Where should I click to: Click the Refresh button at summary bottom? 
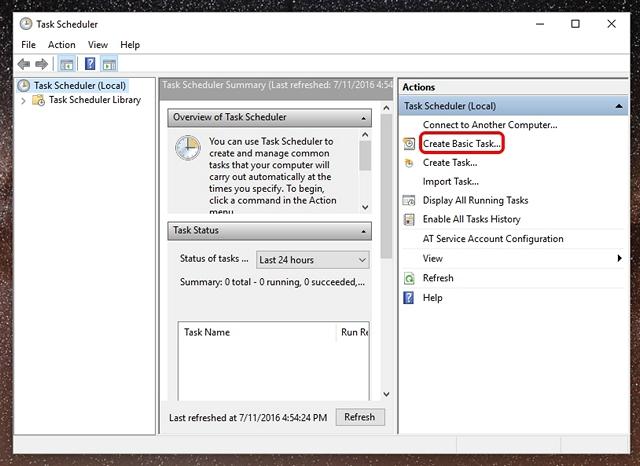click(360, 417)
